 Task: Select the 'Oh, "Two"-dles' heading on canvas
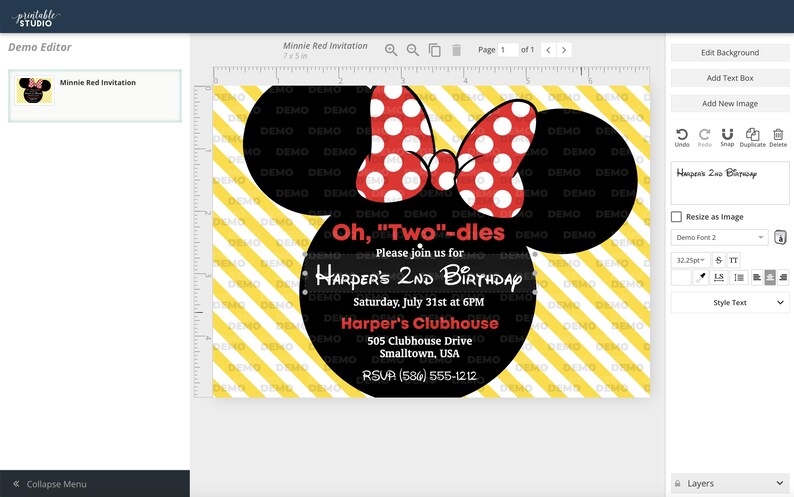pos(418,233)
